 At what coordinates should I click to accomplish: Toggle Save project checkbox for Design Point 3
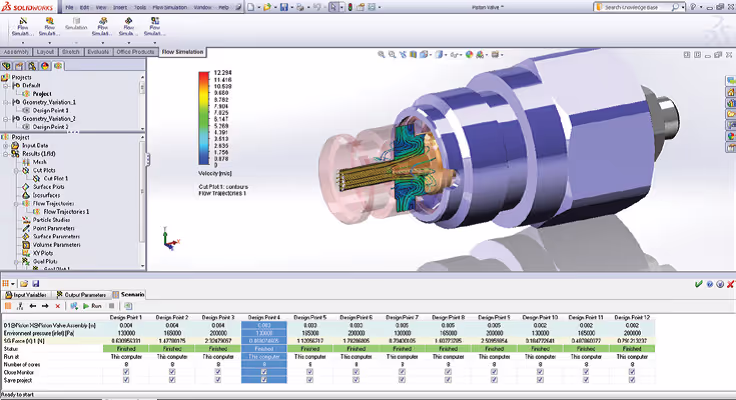(x=218, y=380)
